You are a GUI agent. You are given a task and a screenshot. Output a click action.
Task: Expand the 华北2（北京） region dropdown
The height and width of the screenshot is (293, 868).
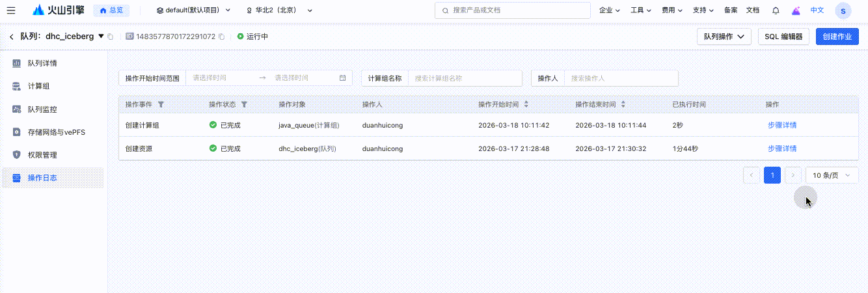point(279,10)
